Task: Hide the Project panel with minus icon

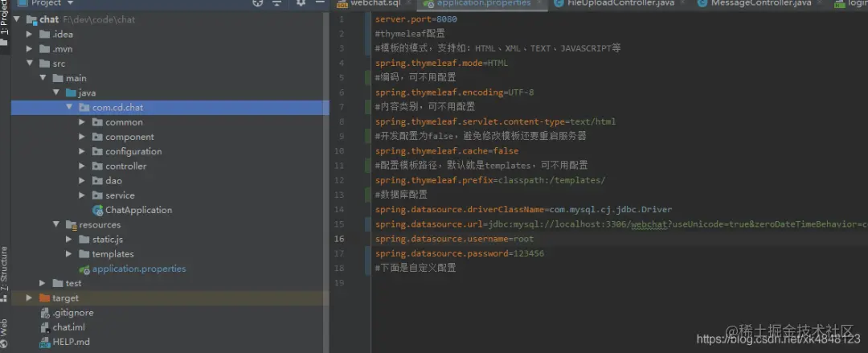Action: point(319,2)
